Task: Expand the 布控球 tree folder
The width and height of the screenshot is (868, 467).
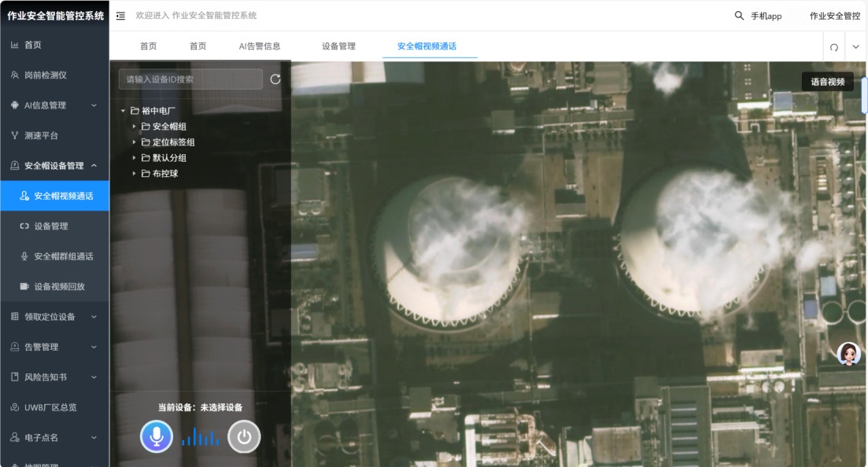Action: pos(135,174)
